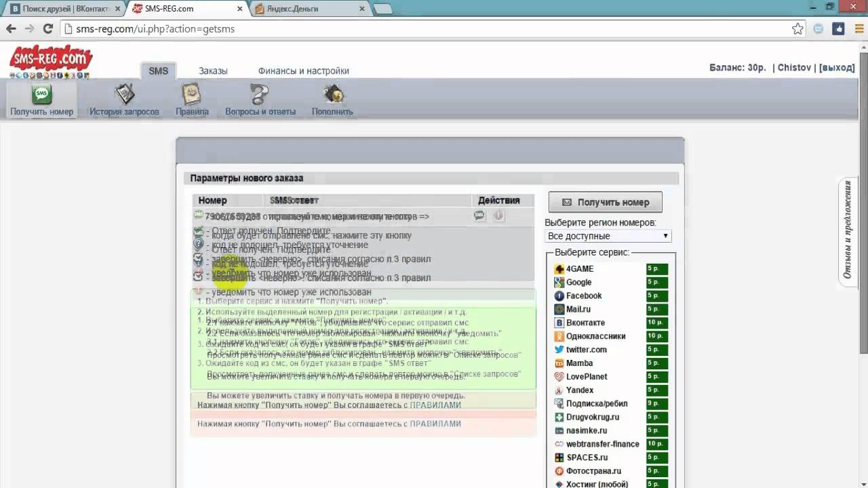The image size is (868, 488).
Task: Select the webtransfer-finance service
Action: 603,444
